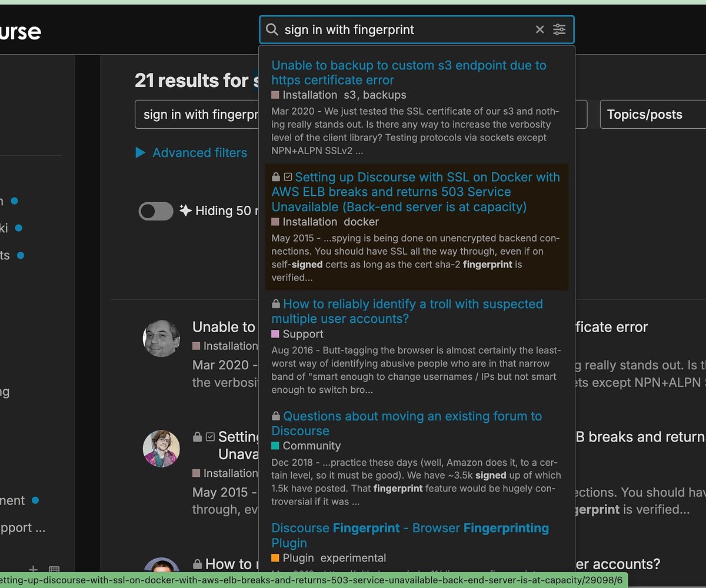Select the 'backups' tag in dropdown
Screen dimensions: 706x588
[385, 95]
